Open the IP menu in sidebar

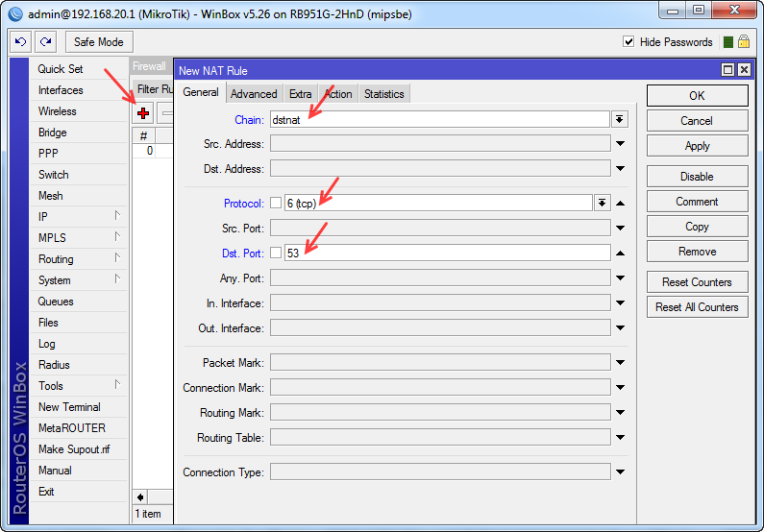click(x=43, y=217)
